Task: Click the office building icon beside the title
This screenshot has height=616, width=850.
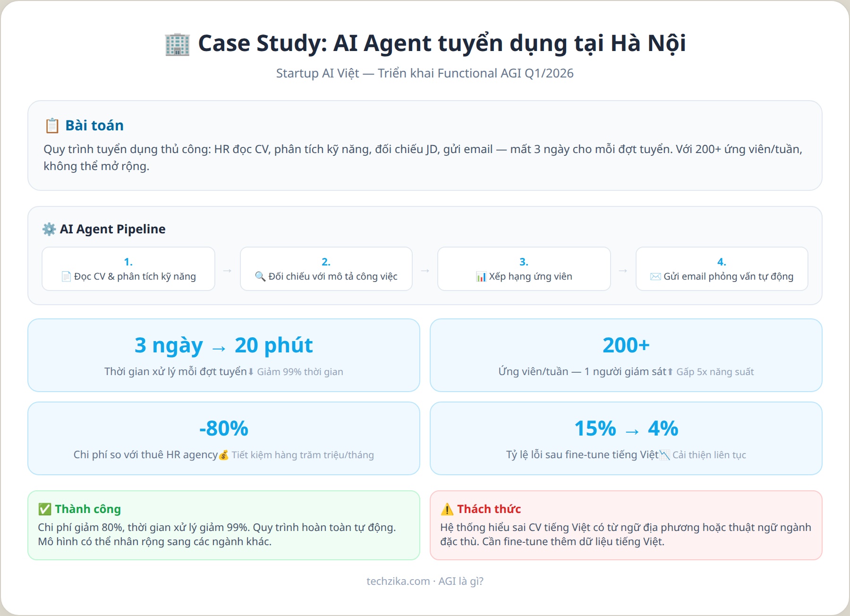Action: pyautogui.click(x=177, y=44)
